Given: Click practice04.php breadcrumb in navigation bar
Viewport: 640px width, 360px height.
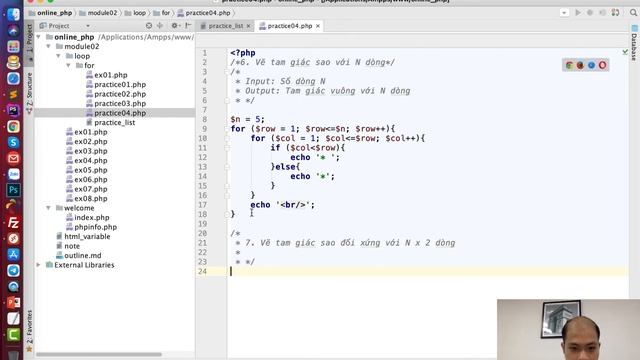Looking at the screenshot, I should [204, 13].
